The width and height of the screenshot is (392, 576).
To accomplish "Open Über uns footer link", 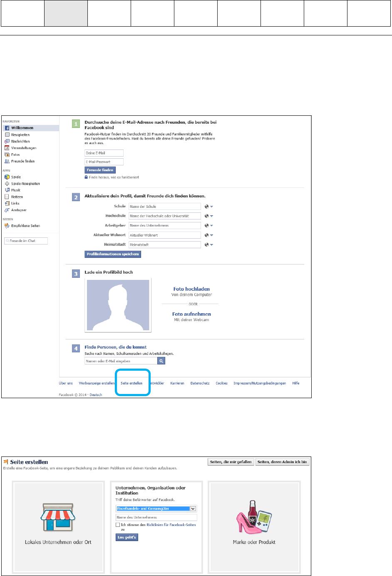I will [x=66, y=383].
